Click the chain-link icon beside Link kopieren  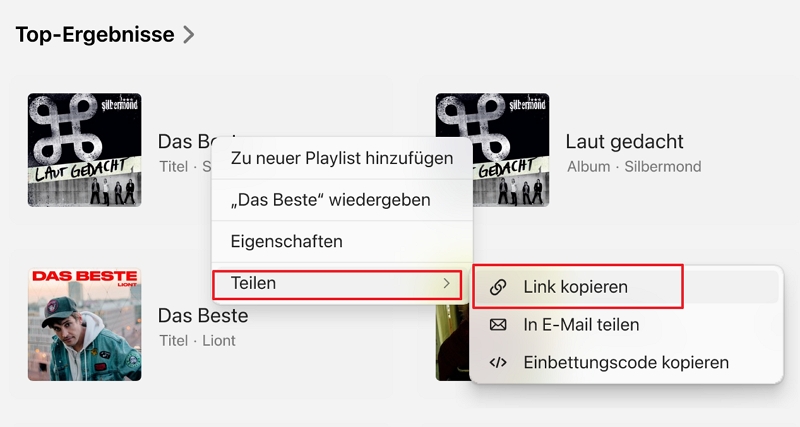tap(498, 287)
